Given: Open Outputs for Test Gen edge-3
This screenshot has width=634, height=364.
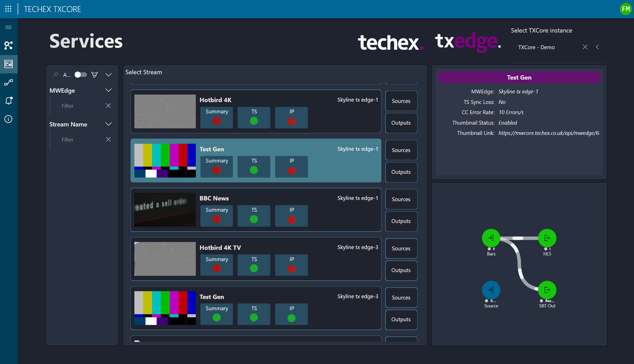Looking at the screenshot, I should pyautogui.click(x=401, y=319).
